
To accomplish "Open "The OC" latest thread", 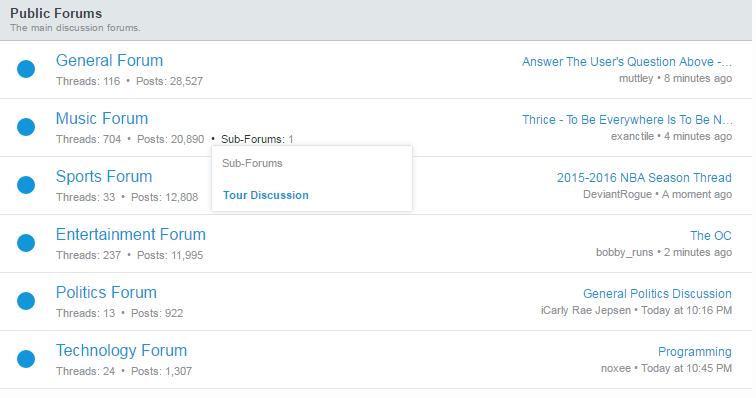I will coord(711,235).
